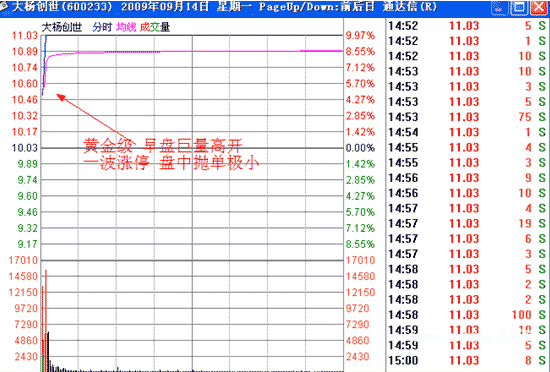Click the 15:00 last trade row
This screenshot has width=550, height=372.
tap(467, 360)
